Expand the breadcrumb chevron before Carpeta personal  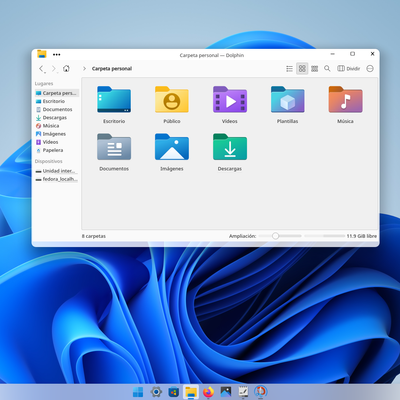[84, 69]
